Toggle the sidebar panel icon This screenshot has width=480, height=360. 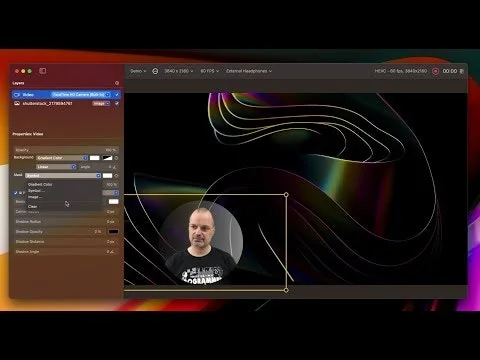click(x=42, y=71)
